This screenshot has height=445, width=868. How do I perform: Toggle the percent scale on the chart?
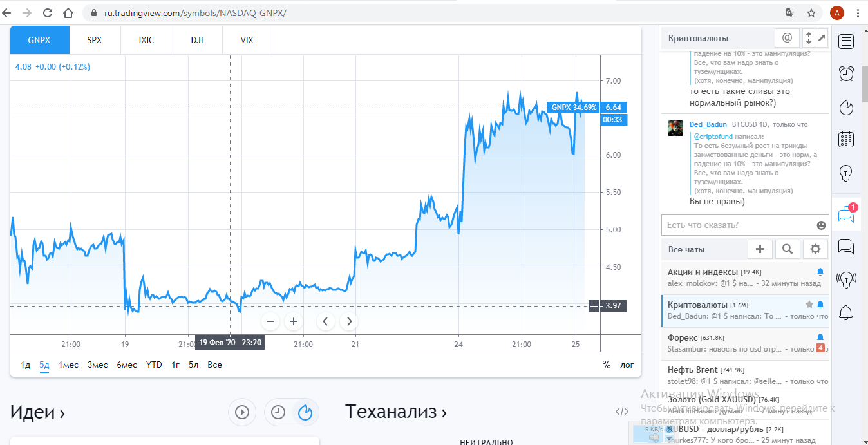point(606,365)
